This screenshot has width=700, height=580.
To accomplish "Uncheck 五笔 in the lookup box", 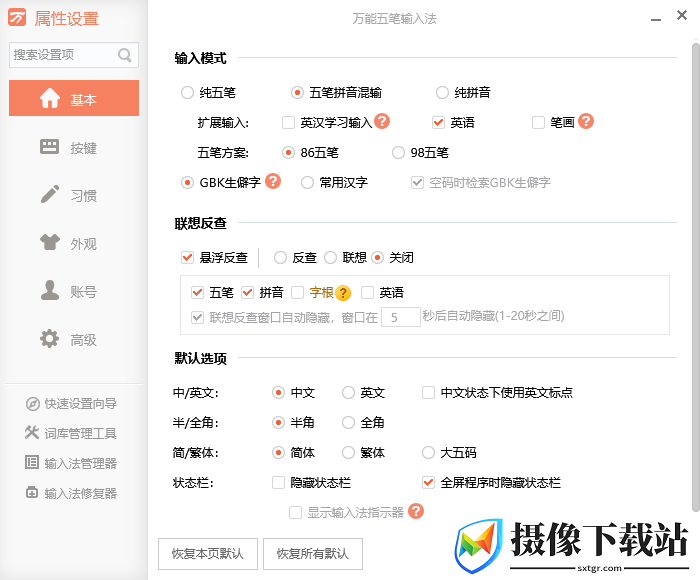I will tap(197, 293).
